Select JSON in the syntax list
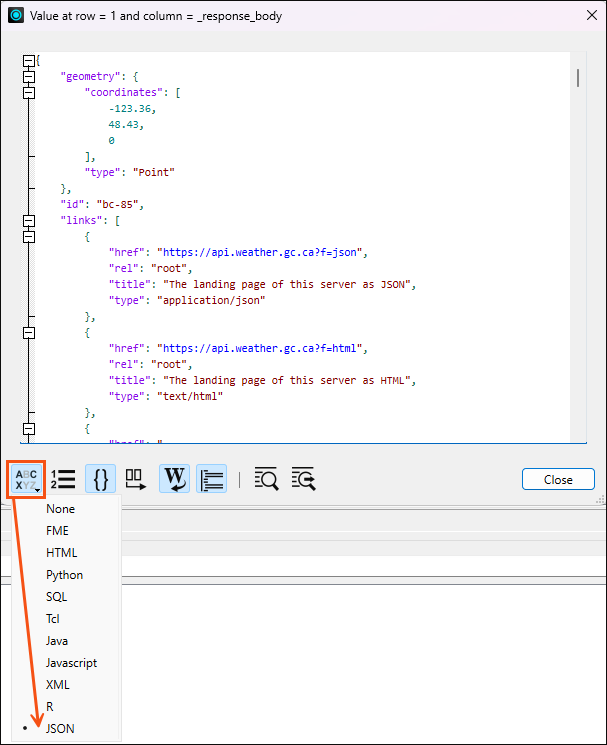 click(60, 728)
